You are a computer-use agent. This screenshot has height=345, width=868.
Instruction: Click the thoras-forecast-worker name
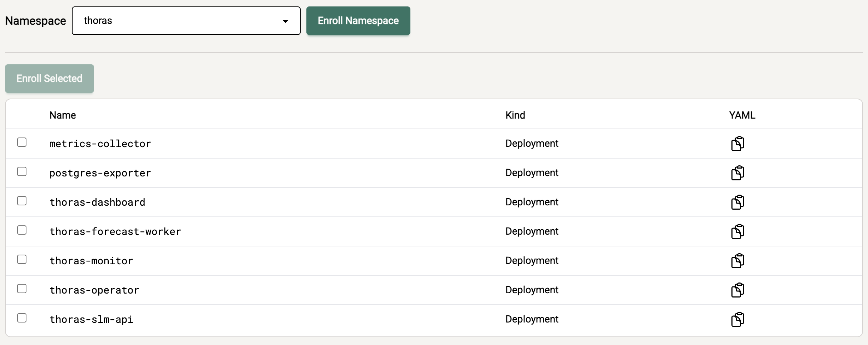click(115, 231)
